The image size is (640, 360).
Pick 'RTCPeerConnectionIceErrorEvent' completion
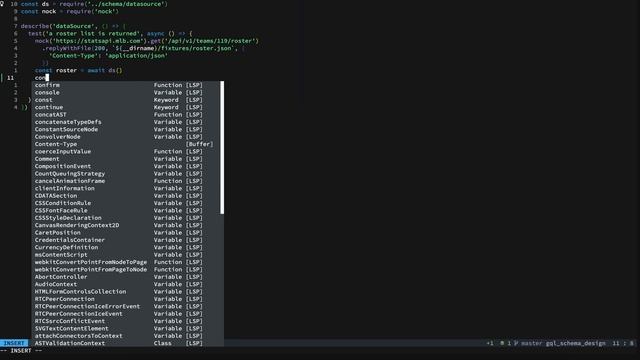tap(128, 306)
